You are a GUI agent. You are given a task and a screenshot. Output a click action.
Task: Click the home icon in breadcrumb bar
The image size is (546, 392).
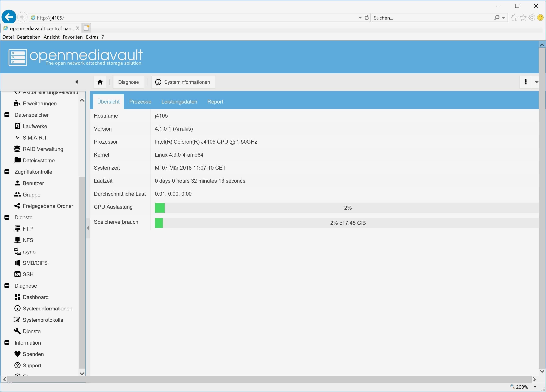(x=100, y=82)
